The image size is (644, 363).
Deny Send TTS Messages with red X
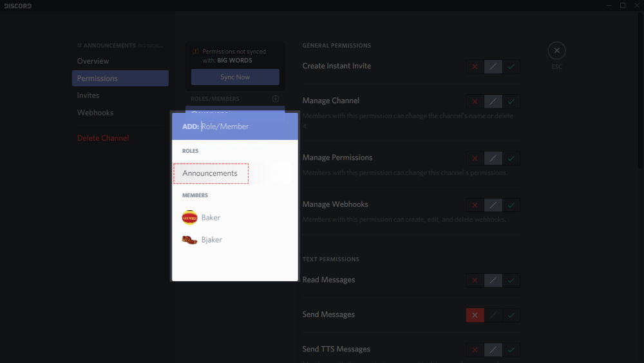pos(475,350)
